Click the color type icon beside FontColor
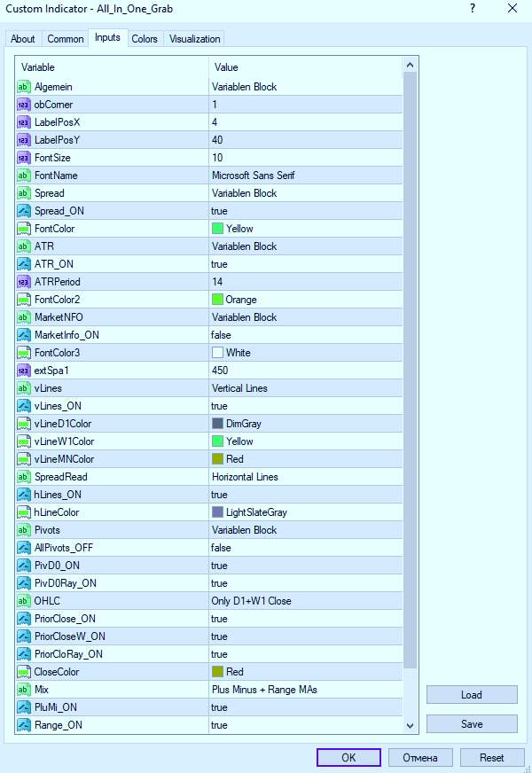The width and height of the screenshot is (532, 773). [24, 229]
